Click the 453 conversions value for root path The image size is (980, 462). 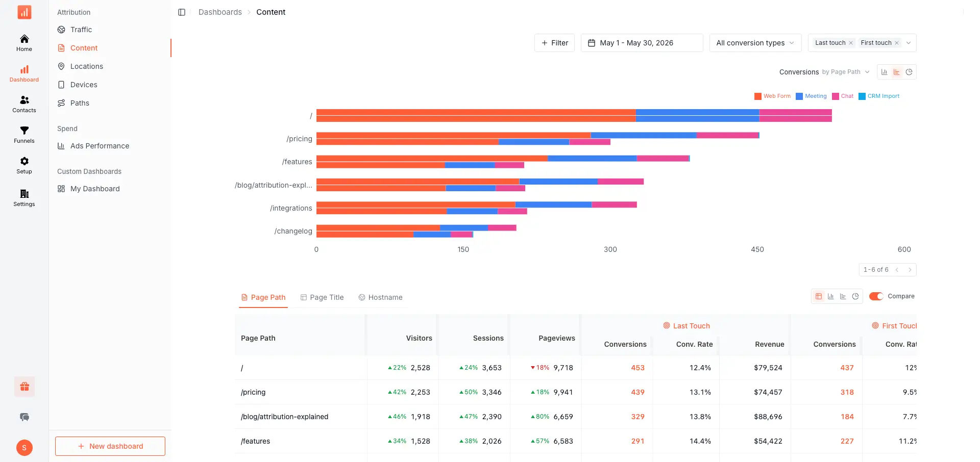(x=638, y=368)
